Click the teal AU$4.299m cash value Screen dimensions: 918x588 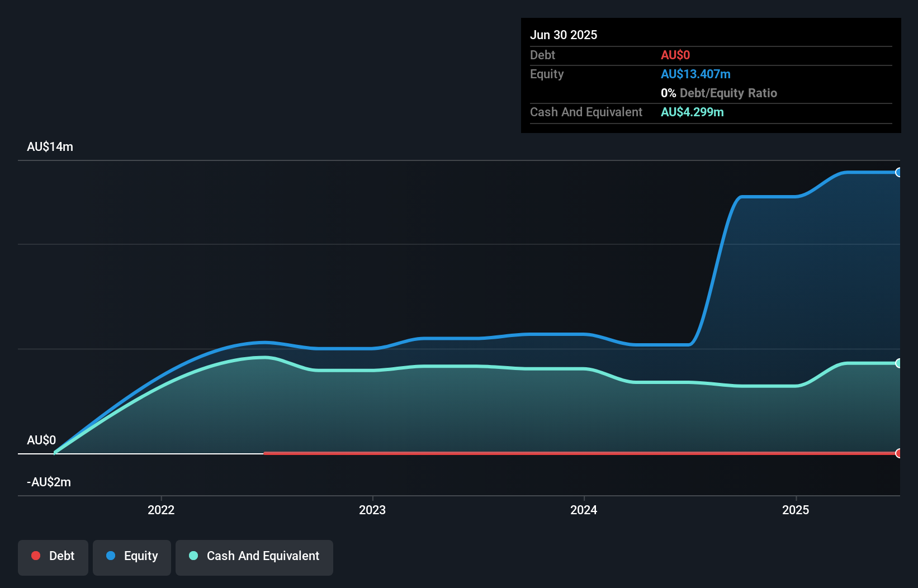click(692, 112)
